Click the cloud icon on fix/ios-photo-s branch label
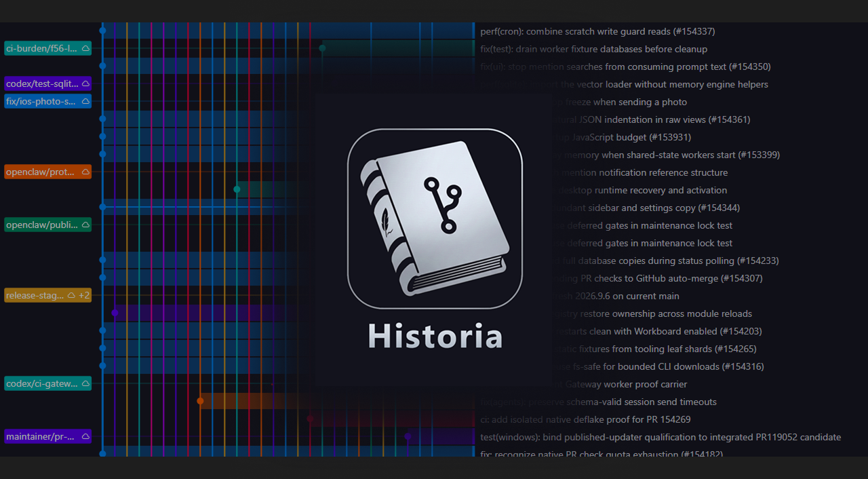 click(x=86, y=102)
